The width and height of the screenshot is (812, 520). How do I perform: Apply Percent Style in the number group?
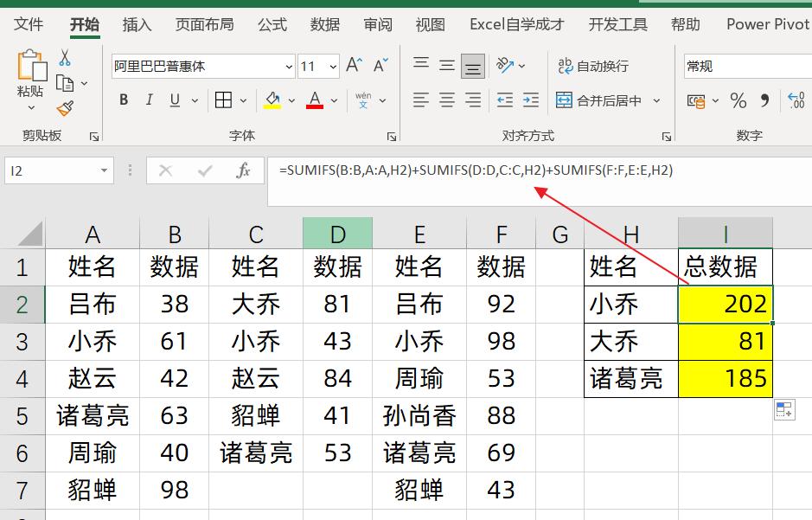click(x=739, y=100)
